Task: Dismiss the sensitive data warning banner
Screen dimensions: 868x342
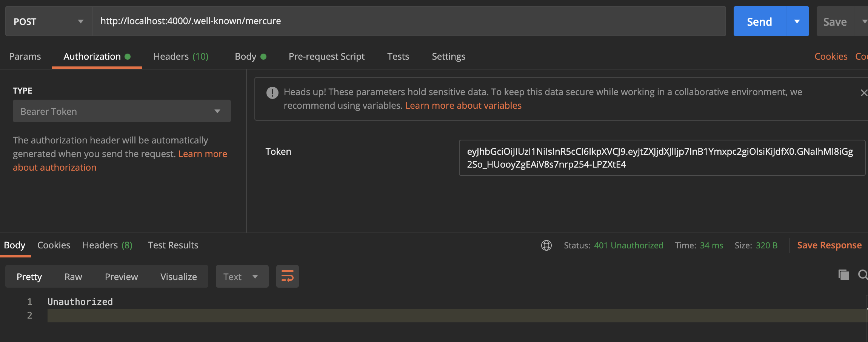Action: point(863,92)
